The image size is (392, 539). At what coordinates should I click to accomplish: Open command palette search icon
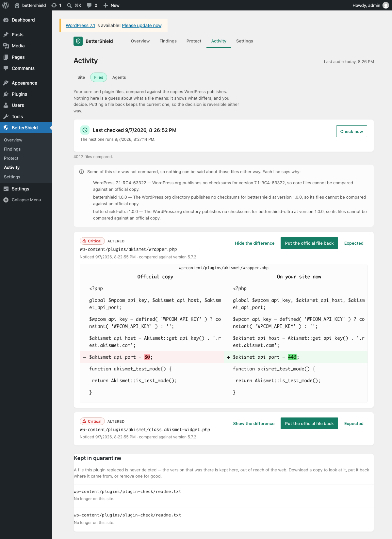(x=69, y=5)
